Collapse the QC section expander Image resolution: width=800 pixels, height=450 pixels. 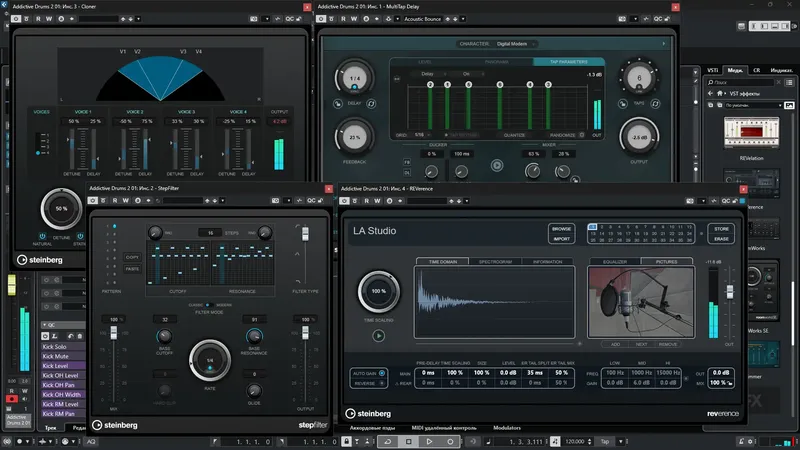pos(45,325)
